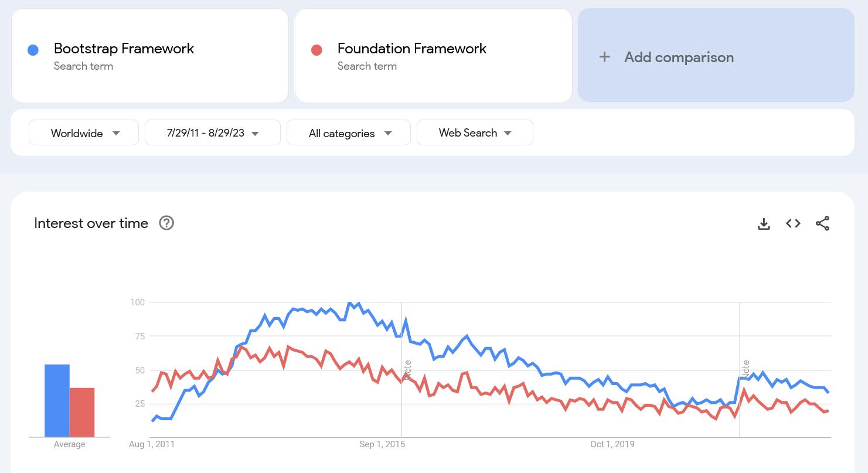Open the Interest over time help icon
The image size is (868, 473).
pos(166,223)
